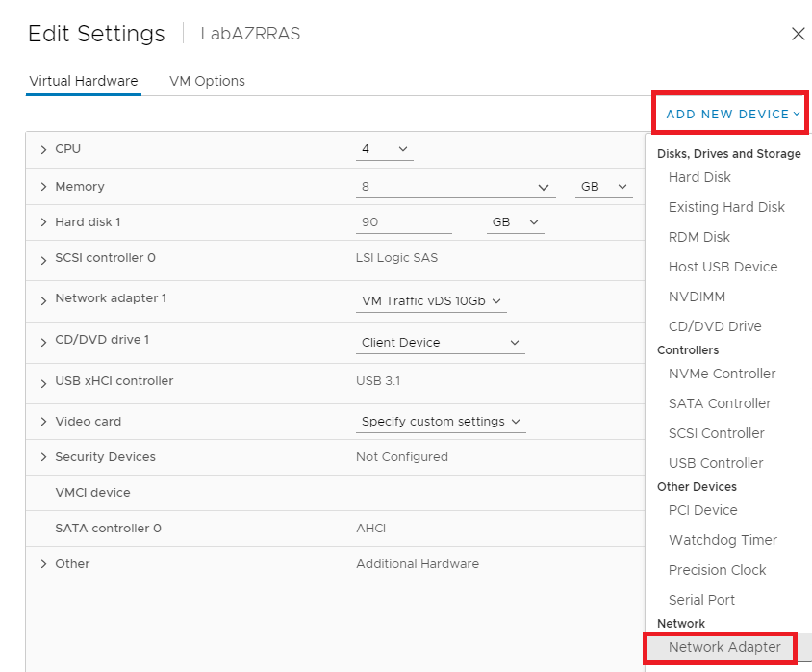Screen dimensions: 812x672
Task: Switch to the VM Options tab
Action: click(207, 81)
